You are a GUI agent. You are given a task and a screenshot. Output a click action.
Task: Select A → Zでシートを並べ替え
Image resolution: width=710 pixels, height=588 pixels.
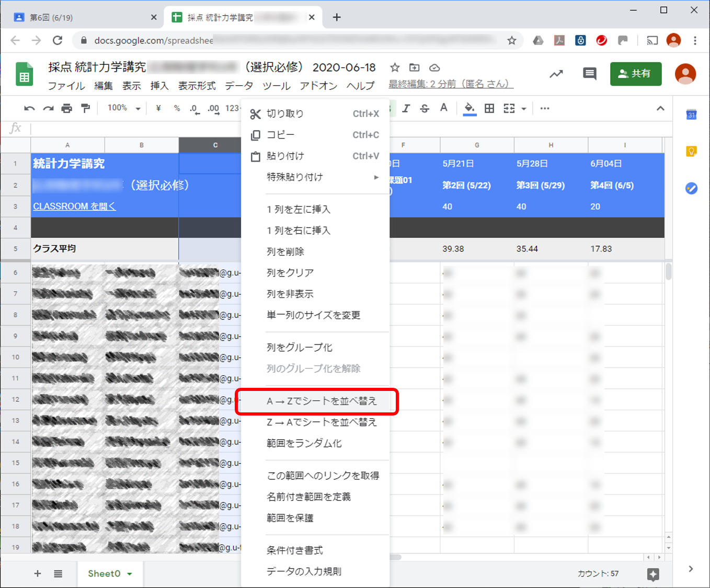click(x=315, y=401)
